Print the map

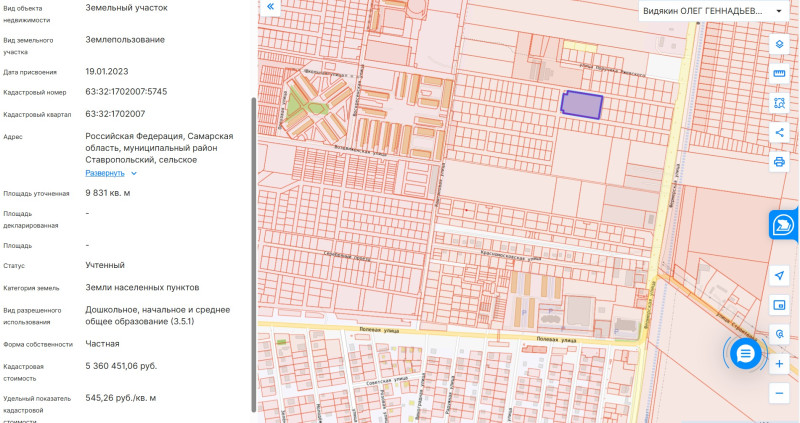[779, 161]
